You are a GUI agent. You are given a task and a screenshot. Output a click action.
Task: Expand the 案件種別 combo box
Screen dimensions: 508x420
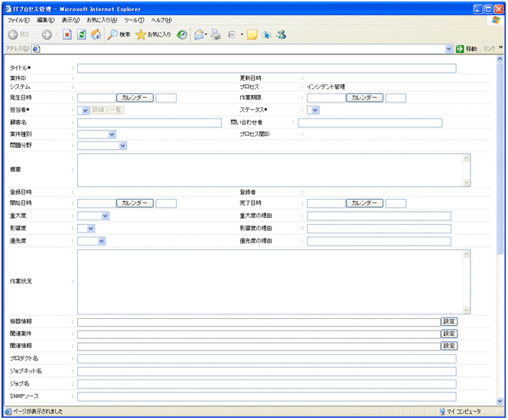coord(112,134)
